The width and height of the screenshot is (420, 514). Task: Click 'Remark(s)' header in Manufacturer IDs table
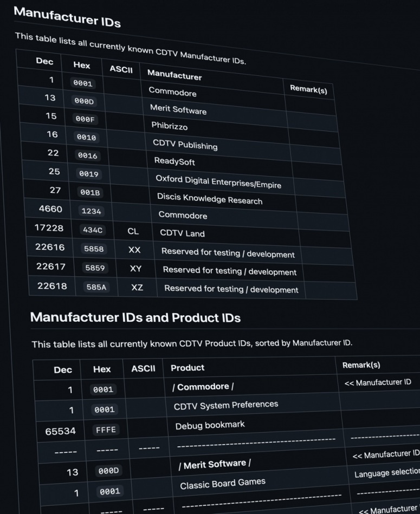point(308,89)
